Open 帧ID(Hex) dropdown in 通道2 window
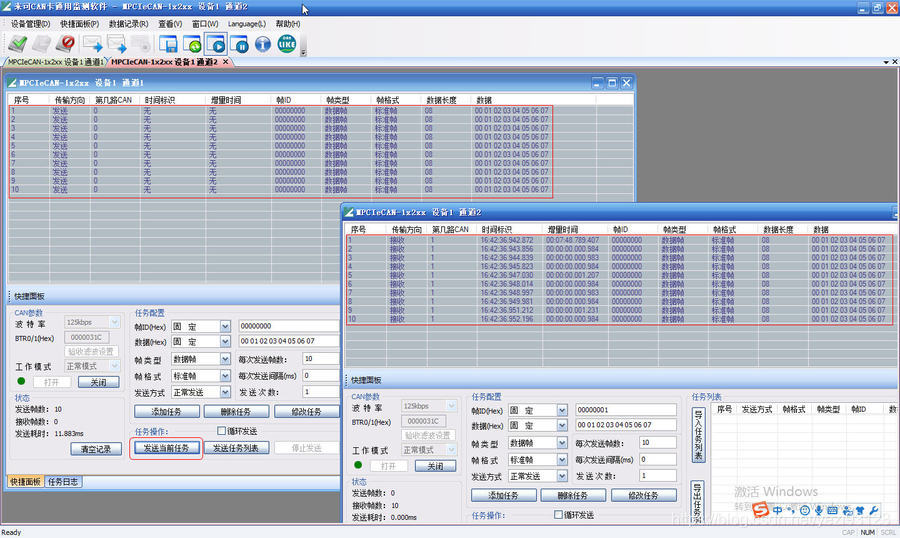This screenshot has width=900, height=538. 562,410
